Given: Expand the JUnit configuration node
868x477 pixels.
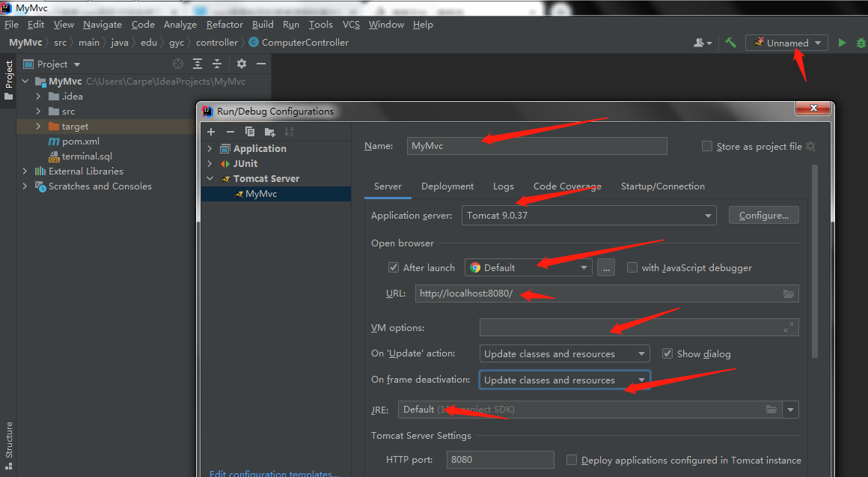Looking at the screenshot, I should 210,163.
